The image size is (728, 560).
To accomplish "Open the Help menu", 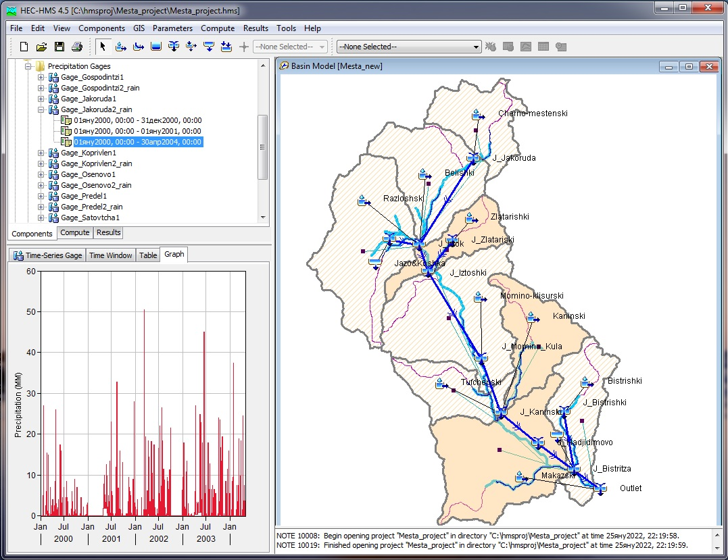I will (x=312, y=28).
